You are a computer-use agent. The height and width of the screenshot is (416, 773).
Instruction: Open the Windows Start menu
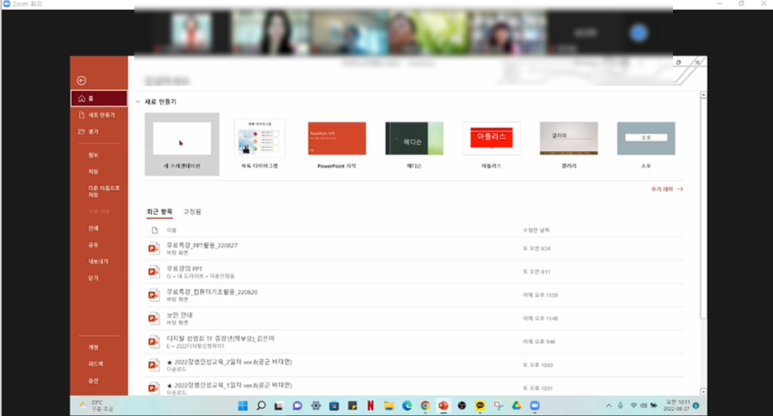pyautogui.click(x=243, y=406)
